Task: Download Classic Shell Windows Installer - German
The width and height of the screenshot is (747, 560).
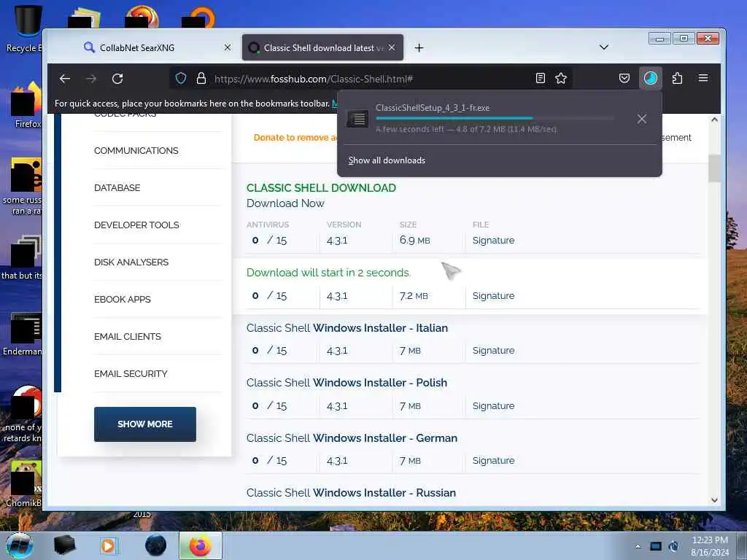Action: (x=352, y=438)
